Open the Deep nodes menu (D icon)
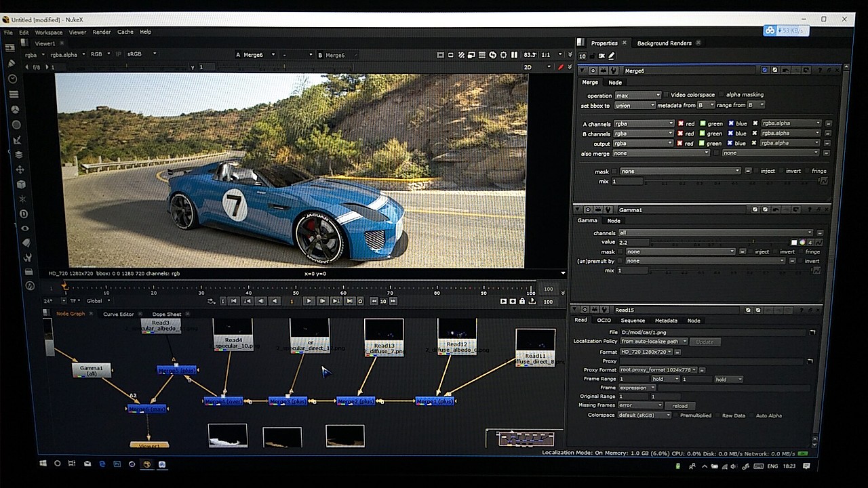This screenshot has height=488, width=868. point(24,213)
